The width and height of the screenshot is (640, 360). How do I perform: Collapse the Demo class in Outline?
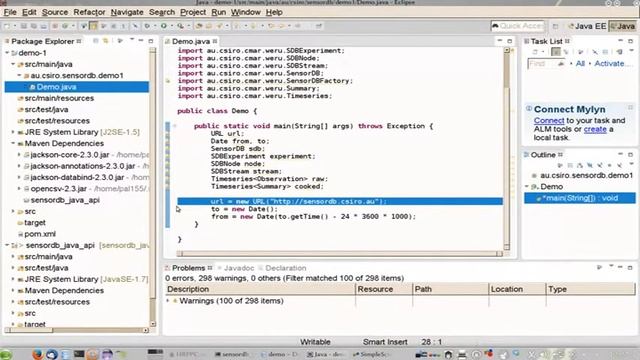tap(527, 187)
